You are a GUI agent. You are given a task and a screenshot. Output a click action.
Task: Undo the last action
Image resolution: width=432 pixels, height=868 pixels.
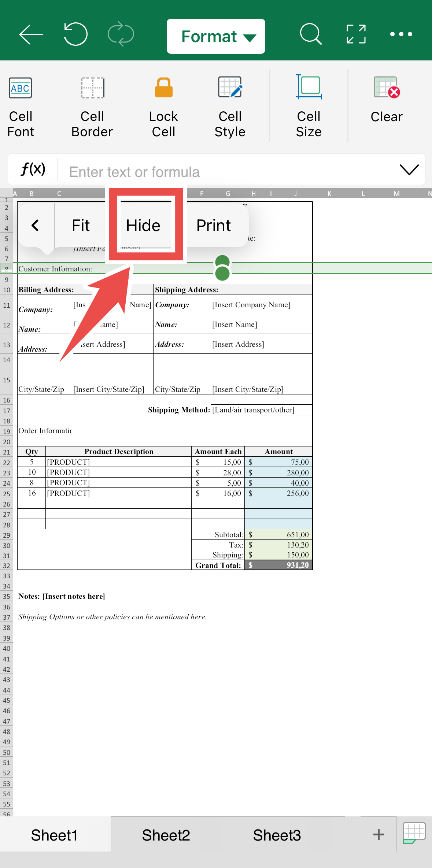(75, 34)
